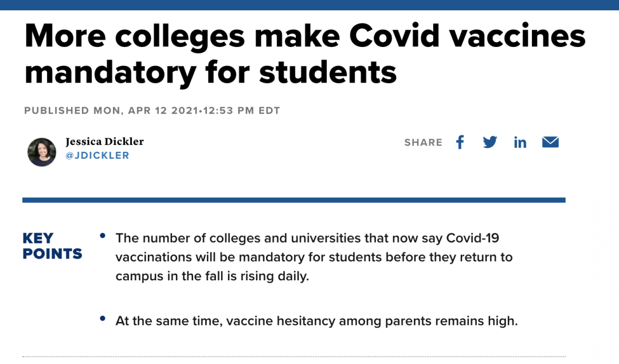The width and height of the screenshot is (619, 364).
Task: Click the first key point about mandatory vaccinations
Action: pos(314,257)
